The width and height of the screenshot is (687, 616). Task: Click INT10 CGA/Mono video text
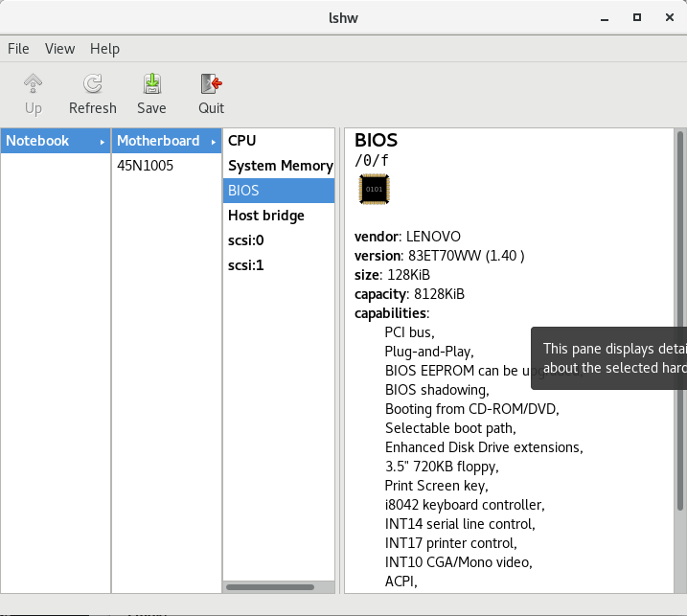[459, 562]
